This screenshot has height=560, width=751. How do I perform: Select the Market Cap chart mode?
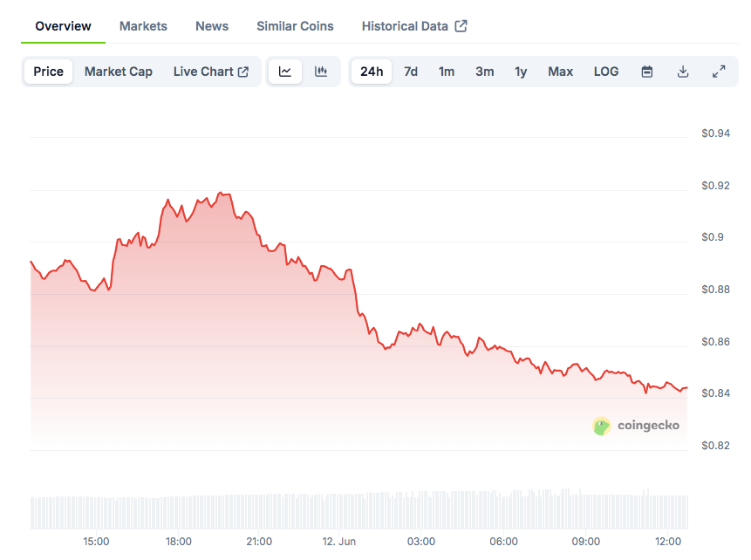pos(119,72)
